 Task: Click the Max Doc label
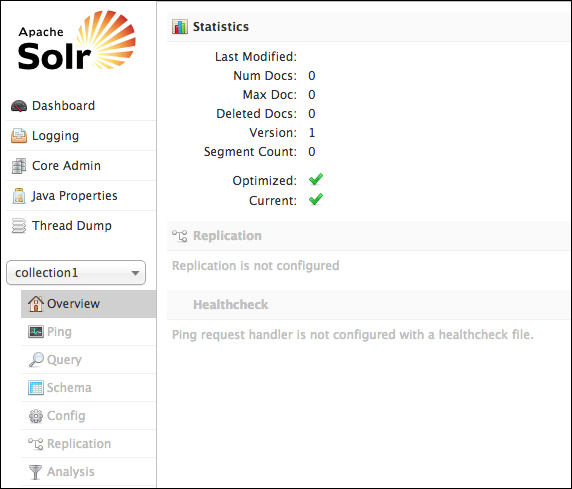270,95
